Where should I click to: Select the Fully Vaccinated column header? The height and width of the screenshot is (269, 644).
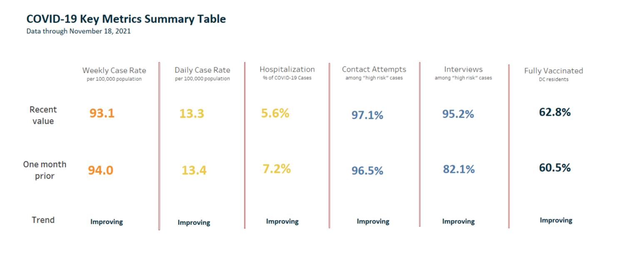coord(553,71)
